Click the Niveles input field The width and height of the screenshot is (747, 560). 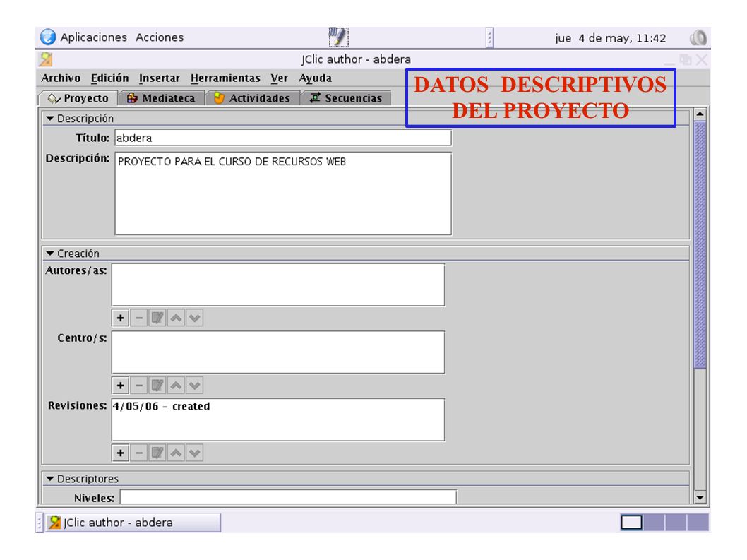click(x=288, y=496)
